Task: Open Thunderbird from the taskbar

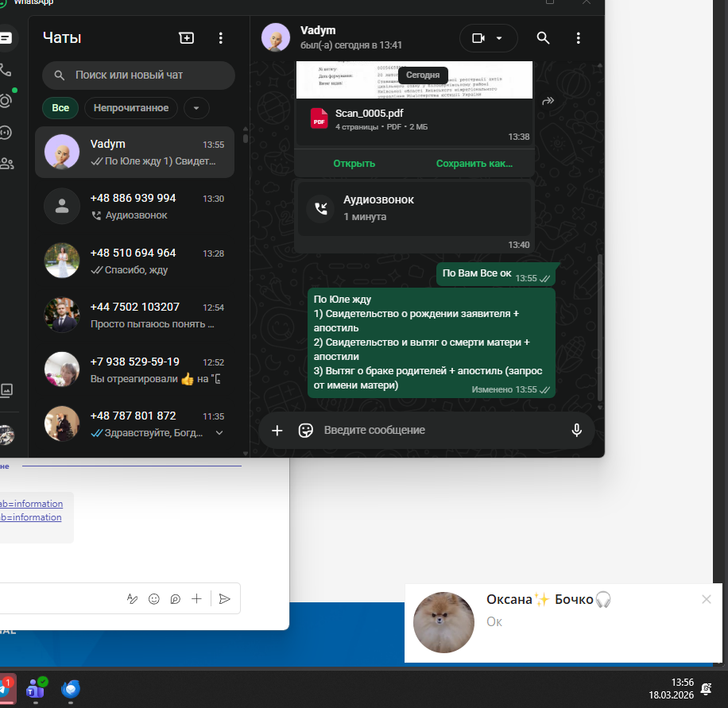Action: coord(71,689)
